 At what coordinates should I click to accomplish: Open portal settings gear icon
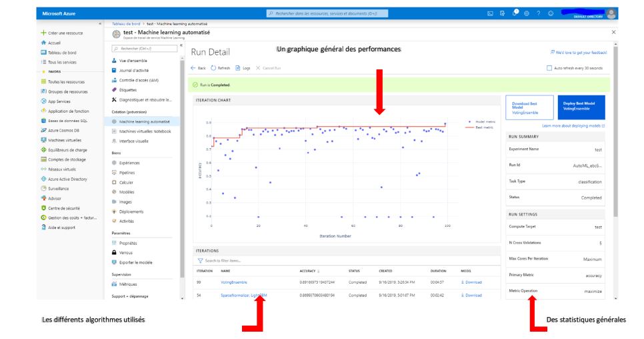(x=527, y=13)
